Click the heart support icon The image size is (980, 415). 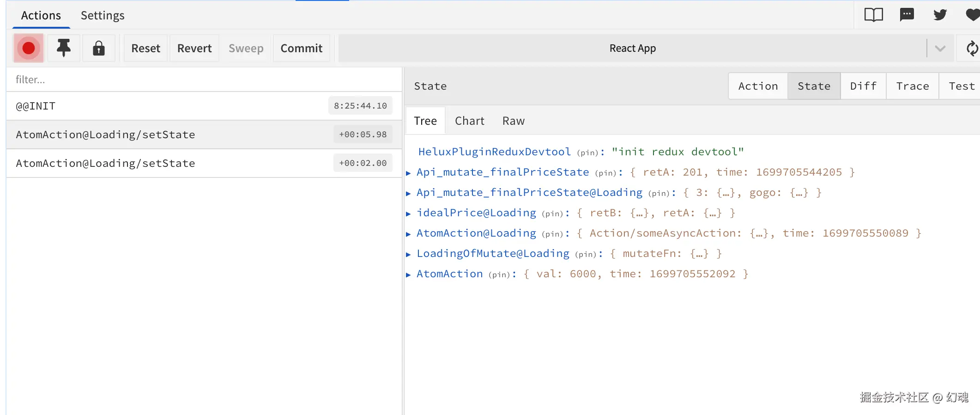click(x=973, y=15)
